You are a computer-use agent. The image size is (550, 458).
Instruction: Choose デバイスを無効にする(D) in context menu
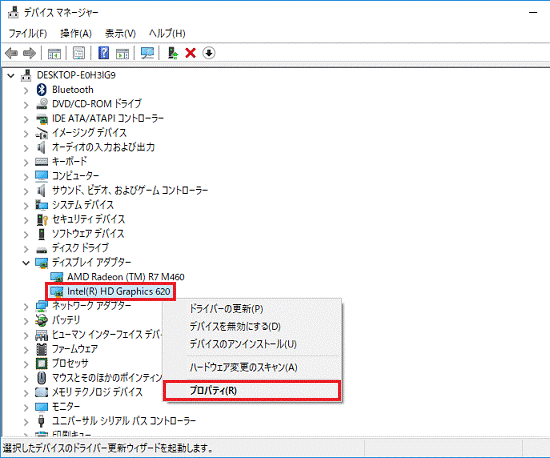pyautogui.click(x=253, y=326)
